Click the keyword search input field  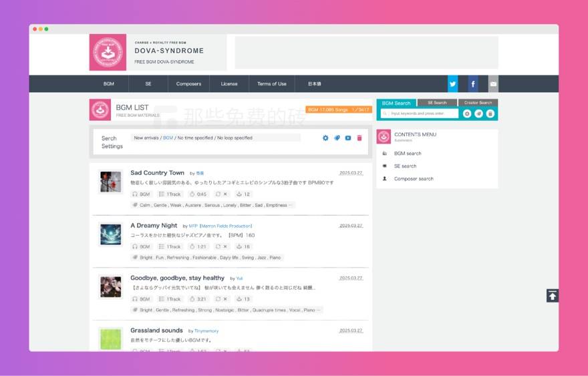click(419, 114)
